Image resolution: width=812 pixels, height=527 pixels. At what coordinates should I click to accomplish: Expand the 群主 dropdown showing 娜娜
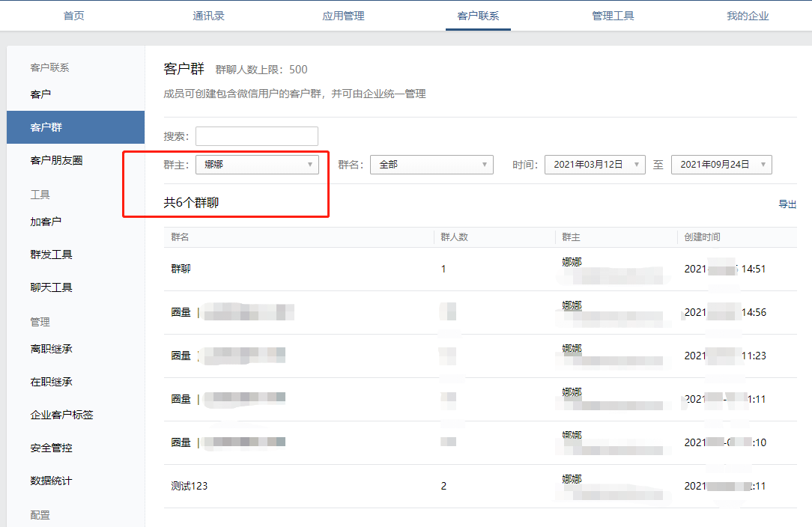coord(257,164)
